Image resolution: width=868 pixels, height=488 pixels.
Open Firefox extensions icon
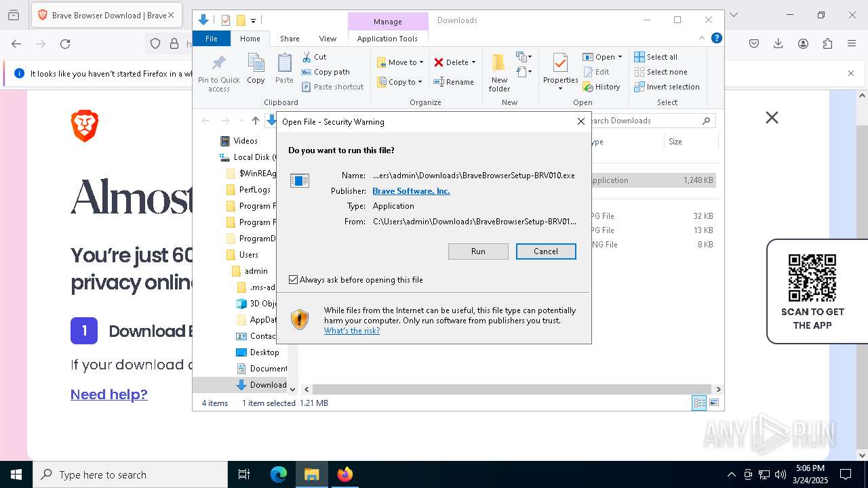coord(827,43)
